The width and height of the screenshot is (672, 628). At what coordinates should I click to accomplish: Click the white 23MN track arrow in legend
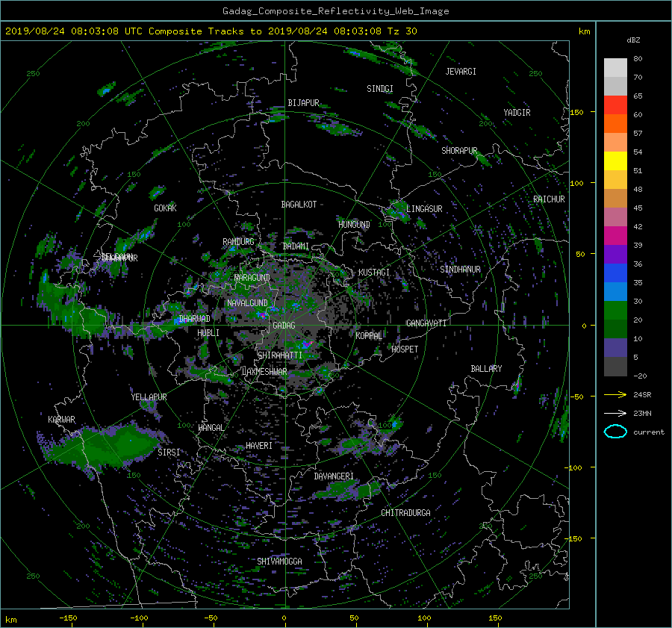615,413
